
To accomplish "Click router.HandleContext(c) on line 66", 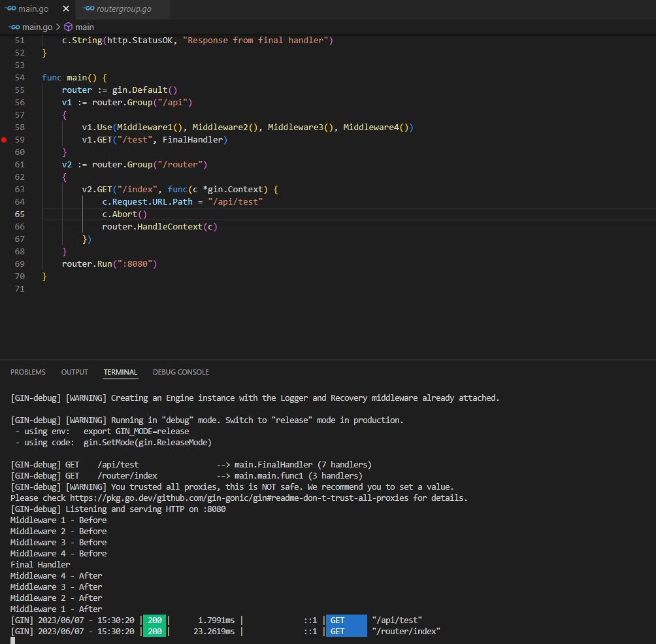I will (159, 227).
